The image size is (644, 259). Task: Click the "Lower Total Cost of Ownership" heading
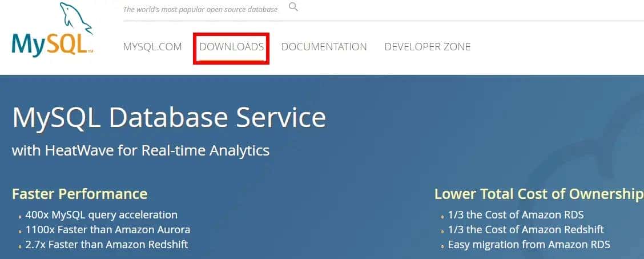539,194
